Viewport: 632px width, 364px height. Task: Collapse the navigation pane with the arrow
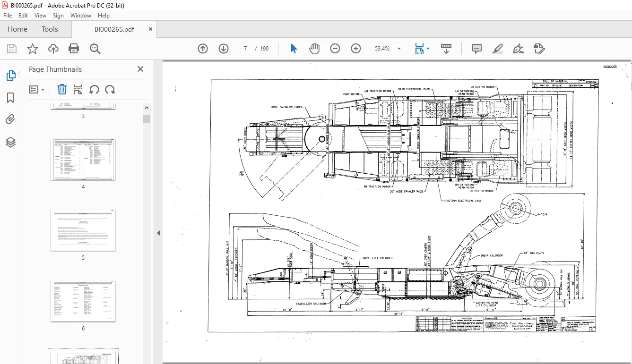coord(158,233)
